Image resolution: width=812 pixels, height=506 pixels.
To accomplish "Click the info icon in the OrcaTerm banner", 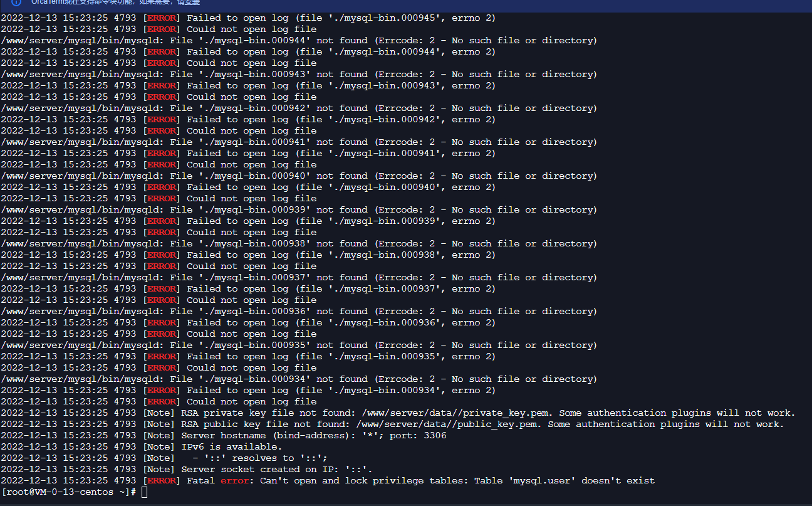I will 17,2.
